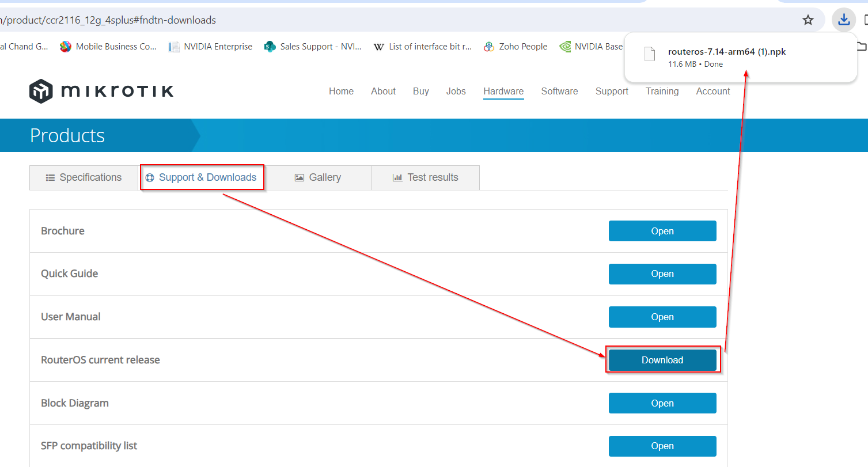The width and height of the screenshot is (868, 467).
Task: Bookmark this page with the star icon
Action: point(808,20)
